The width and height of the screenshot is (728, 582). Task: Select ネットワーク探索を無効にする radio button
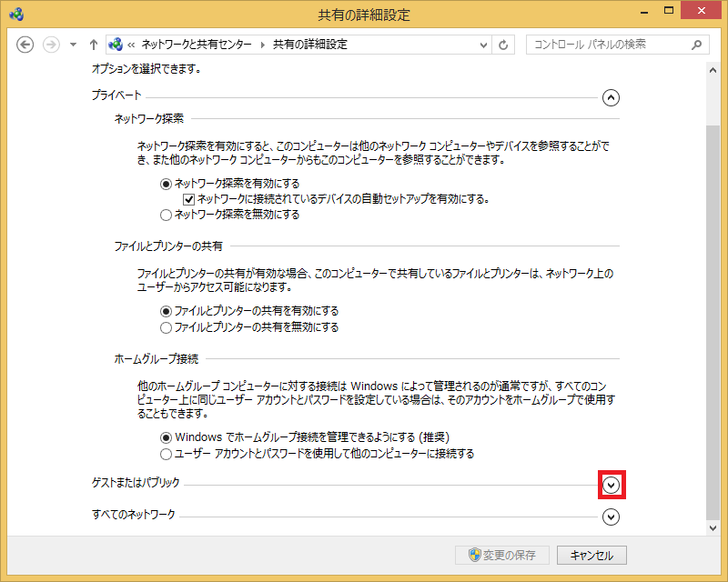(166, 216)
